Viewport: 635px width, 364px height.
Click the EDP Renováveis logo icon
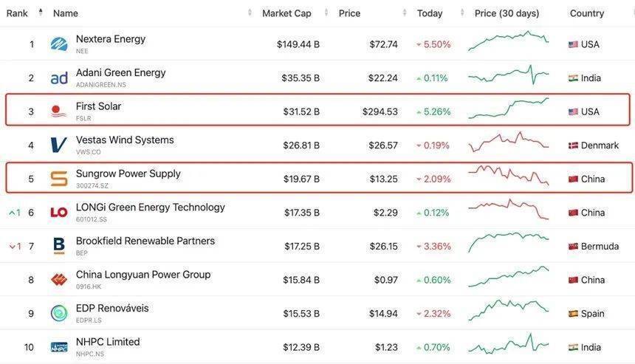tap(59, 313)
